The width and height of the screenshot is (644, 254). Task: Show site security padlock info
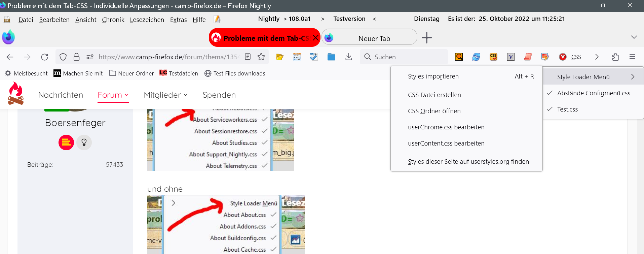click(76, 57)
